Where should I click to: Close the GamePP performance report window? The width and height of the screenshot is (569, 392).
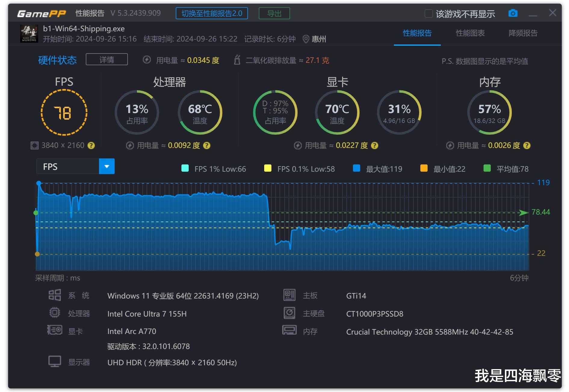click(553, 13)
